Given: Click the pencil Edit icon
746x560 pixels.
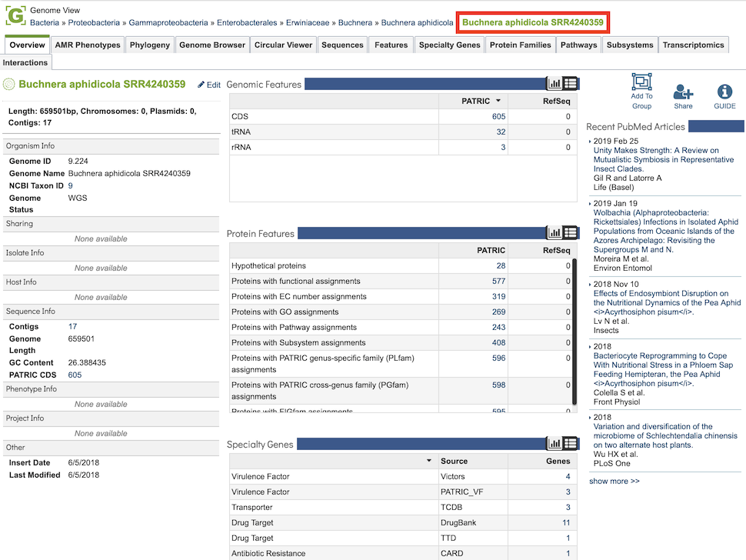Looking at the screenshot, I should click(x=201, y=85).
